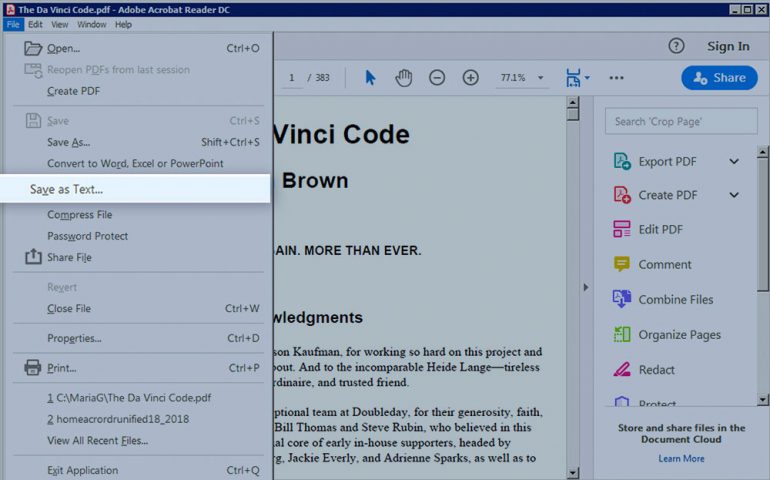Click the Fit page scrolling icon
The height and width of the screenshot is (480, 770).
[x=573, y=78]
